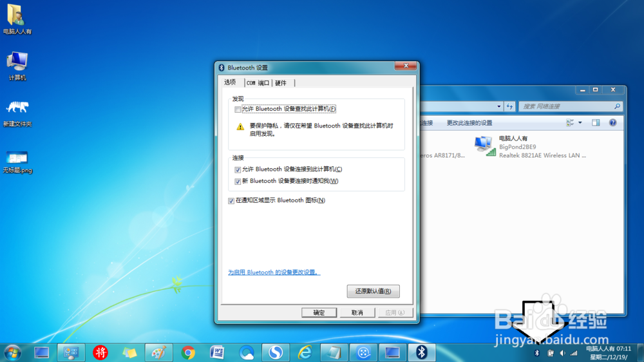Select the 无标题.png desktop file
This screenshot has width=644, height=362.
point(17,162)
